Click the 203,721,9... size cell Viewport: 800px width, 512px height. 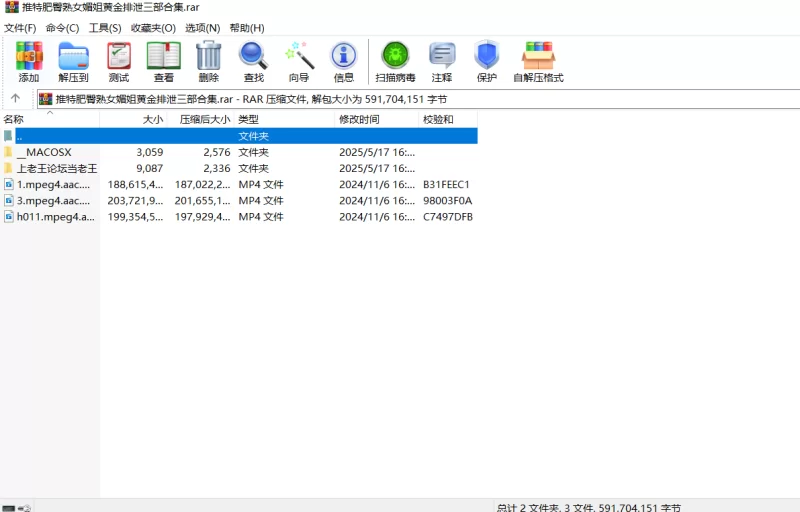[135, 201]
